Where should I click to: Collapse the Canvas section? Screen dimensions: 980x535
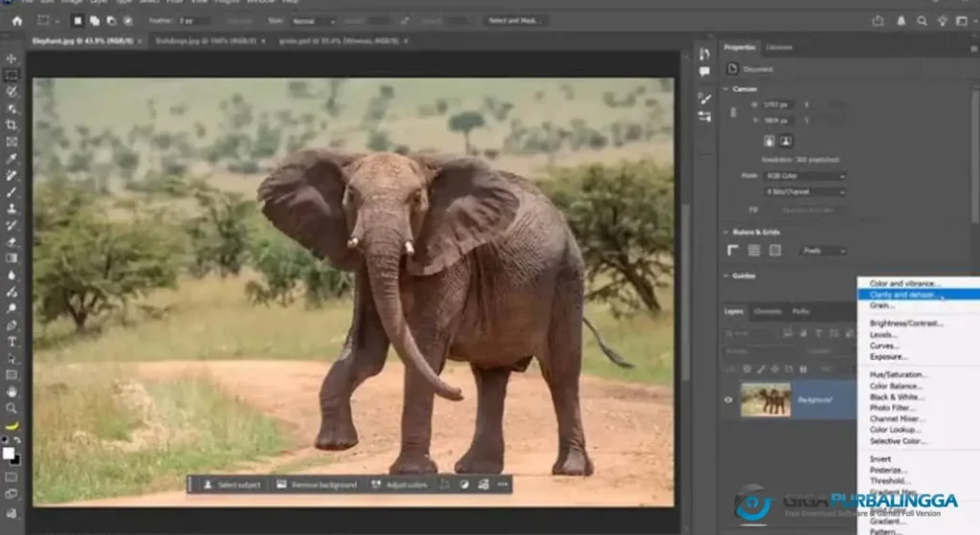(x=726, y=89)
